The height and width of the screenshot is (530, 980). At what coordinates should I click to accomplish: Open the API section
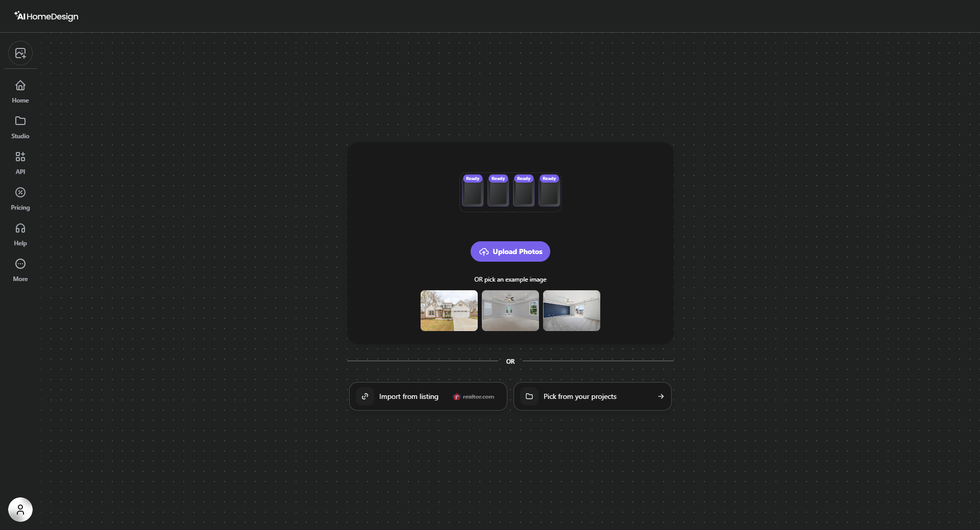pos(20,163)
